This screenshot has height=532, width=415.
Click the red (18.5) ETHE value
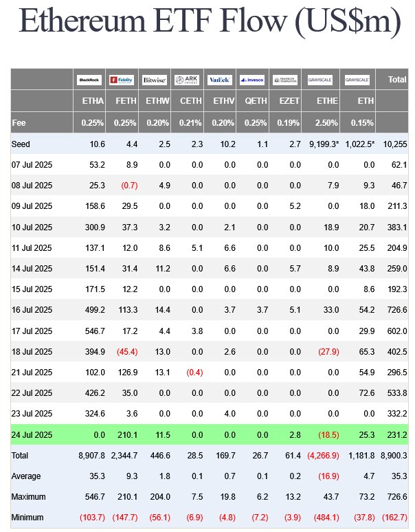(x=328, y=435)
